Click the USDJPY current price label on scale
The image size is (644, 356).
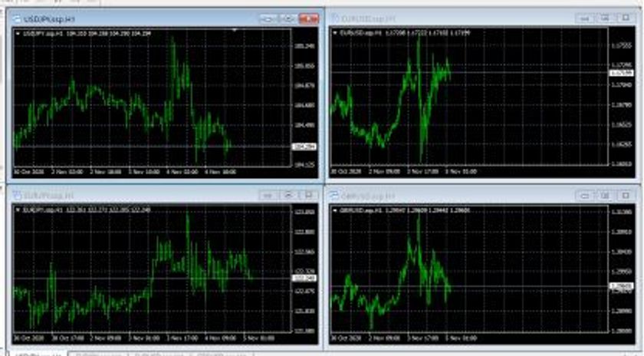[x=304, y=147]
